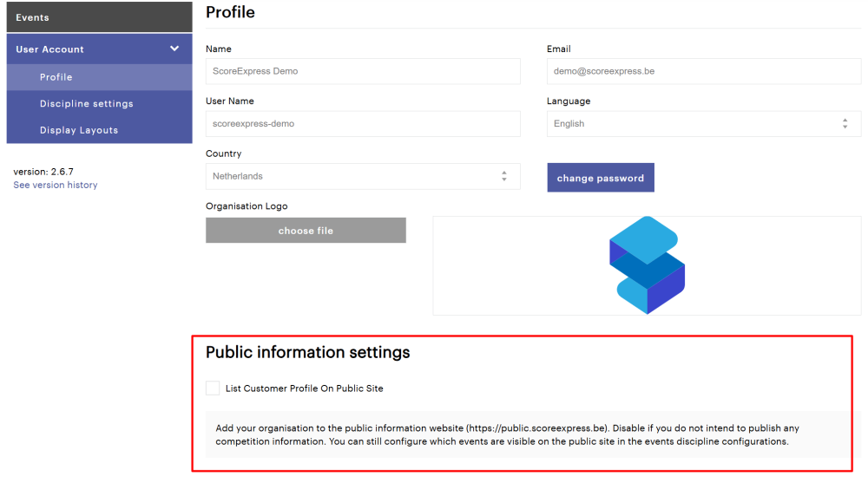Click the ScoreExpress organisation logo image

pos(647,264)
